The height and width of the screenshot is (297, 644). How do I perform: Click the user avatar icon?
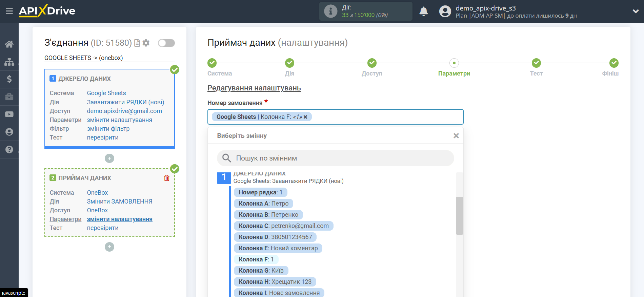(445, 12)
